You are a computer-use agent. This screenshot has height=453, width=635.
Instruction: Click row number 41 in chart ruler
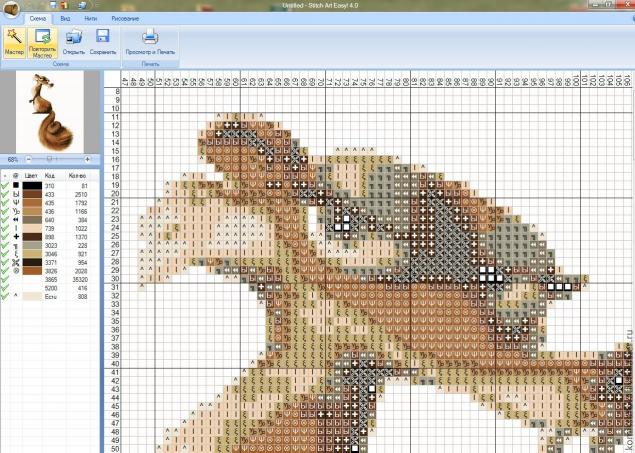click(x=115, y=372)
